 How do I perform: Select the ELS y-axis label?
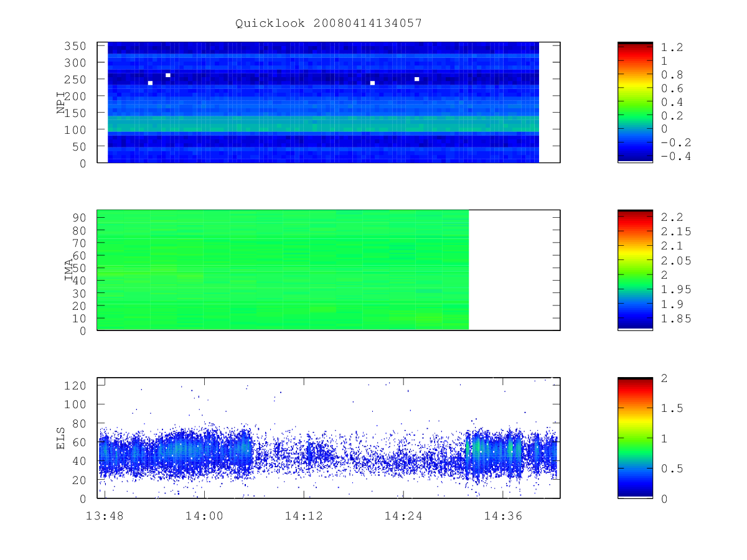pos(61,438)
